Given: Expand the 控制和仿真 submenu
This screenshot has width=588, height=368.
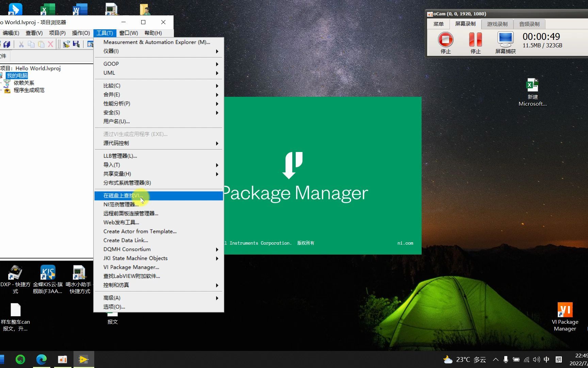Looking at the screenshot, I should point(159,285).
